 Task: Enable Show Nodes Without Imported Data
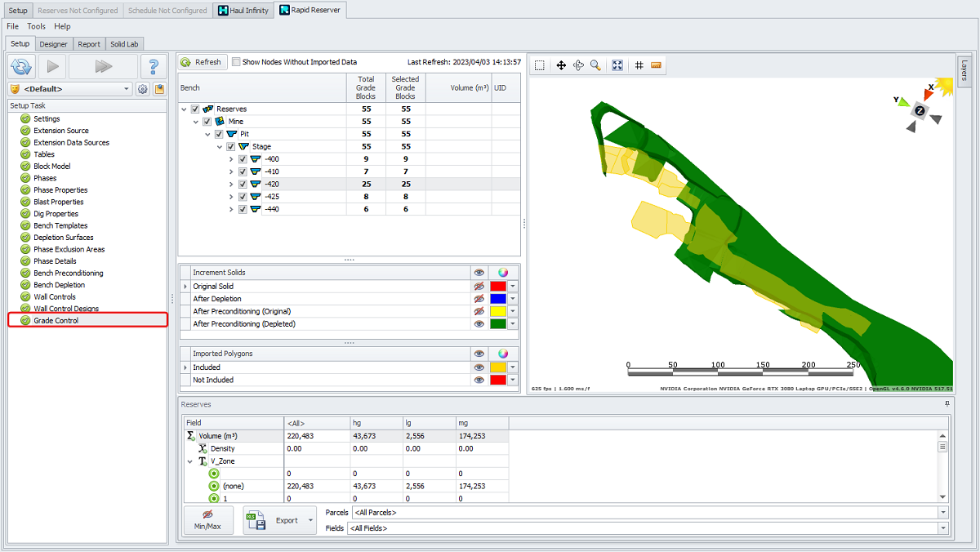coord(237,62)
